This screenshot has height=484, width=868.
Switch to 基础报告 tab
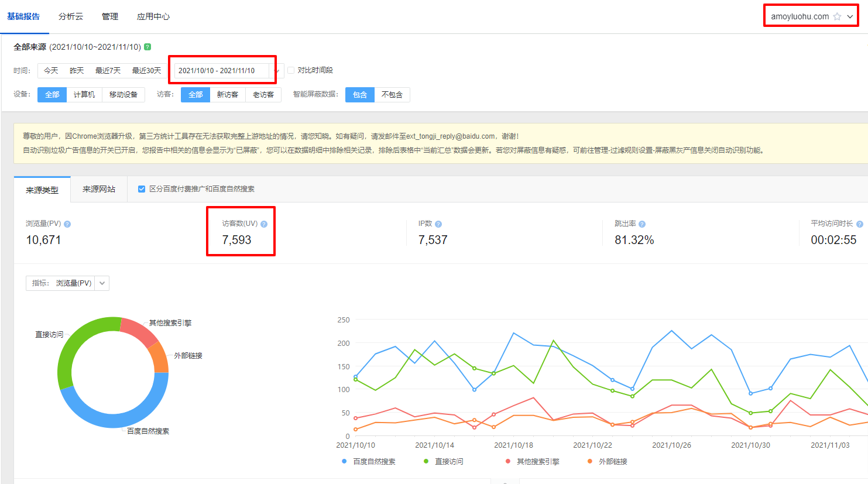coord(23,16)
